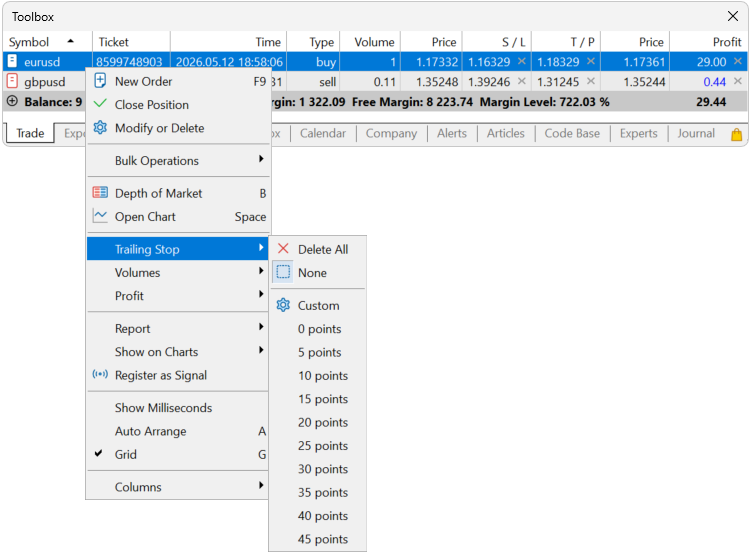Set trailing stop to 15 points
This screenshot has width=750, height=554.
coord(318,399)
